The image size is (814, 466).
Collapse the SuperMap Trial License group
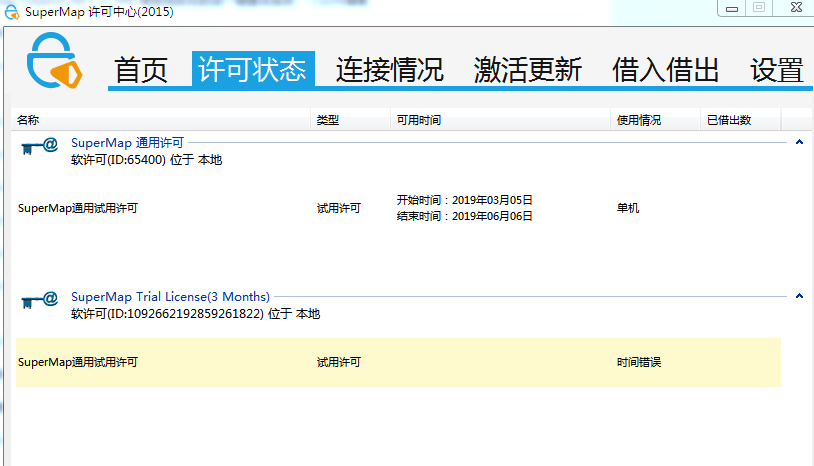tap(799, 296)
